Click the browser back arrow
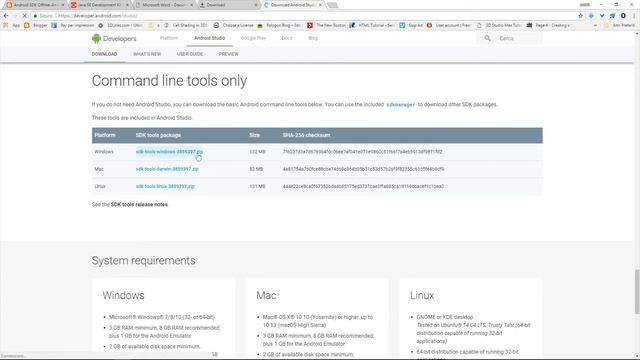This screenshot has width=640, height=360. click(x=6, y=16)
